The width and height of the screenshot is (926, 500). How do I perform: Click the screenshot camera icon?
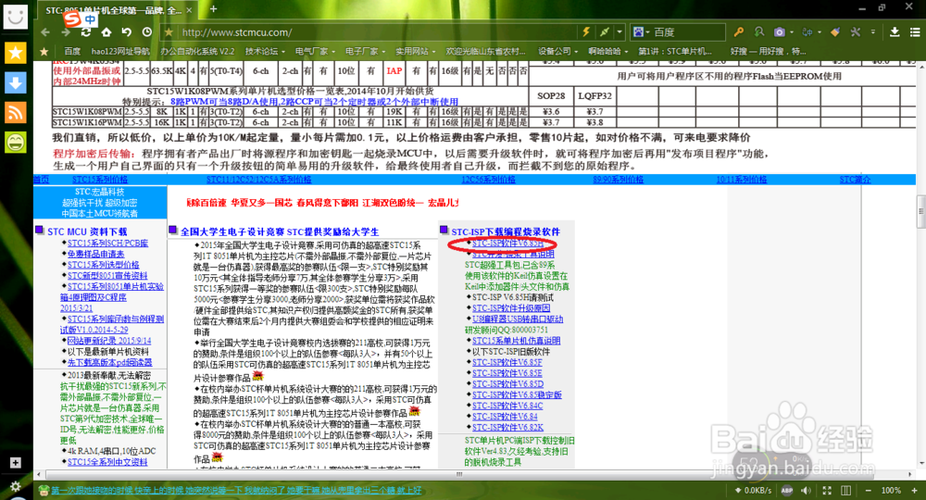[780, 32]
